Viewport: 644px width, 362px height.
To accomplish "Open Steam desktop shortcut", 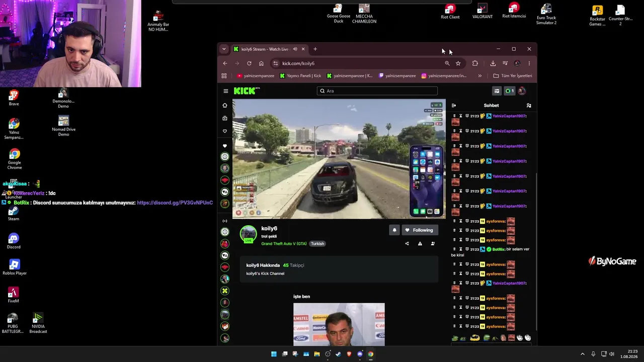I will (x=14, y=213).
